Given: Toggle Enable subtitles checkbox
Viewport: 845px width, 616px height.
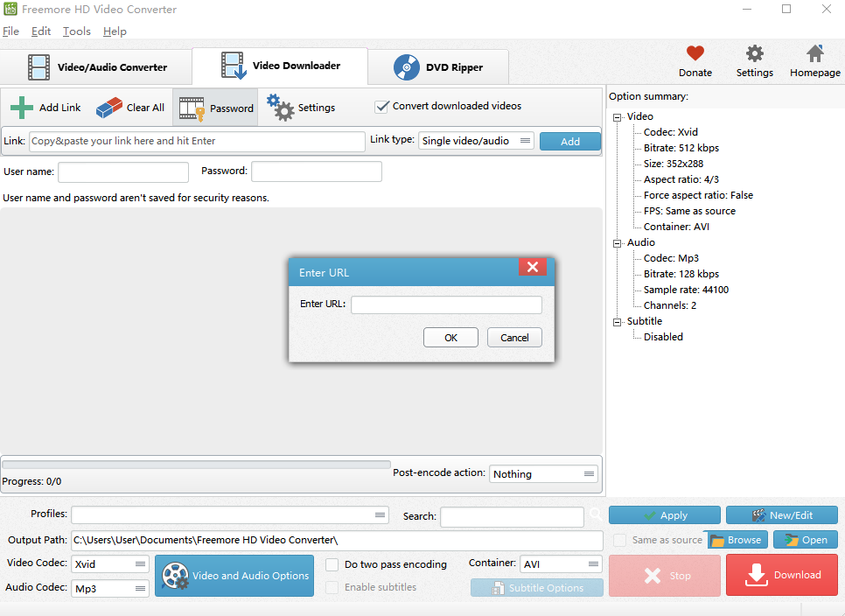Looking at the screenshot, I should [332, 587].
